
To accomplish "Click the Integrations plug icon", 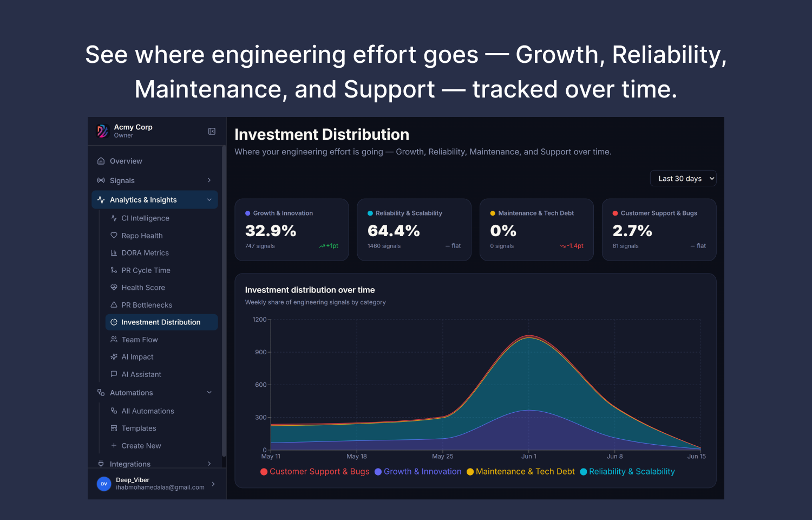I will (101, 464).
